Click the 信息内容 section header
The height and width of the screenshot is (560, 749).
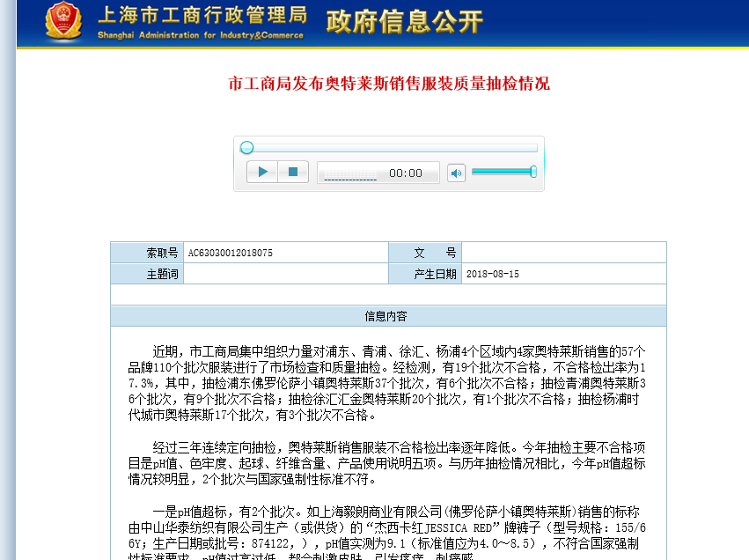tap(388, 316)
